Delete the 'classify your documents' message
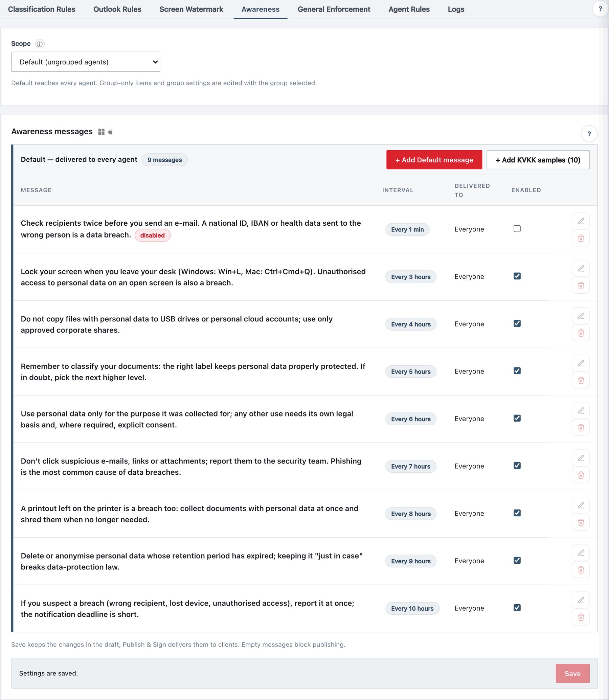The height and width of the screenshot is (700, 609). point(581,380)
